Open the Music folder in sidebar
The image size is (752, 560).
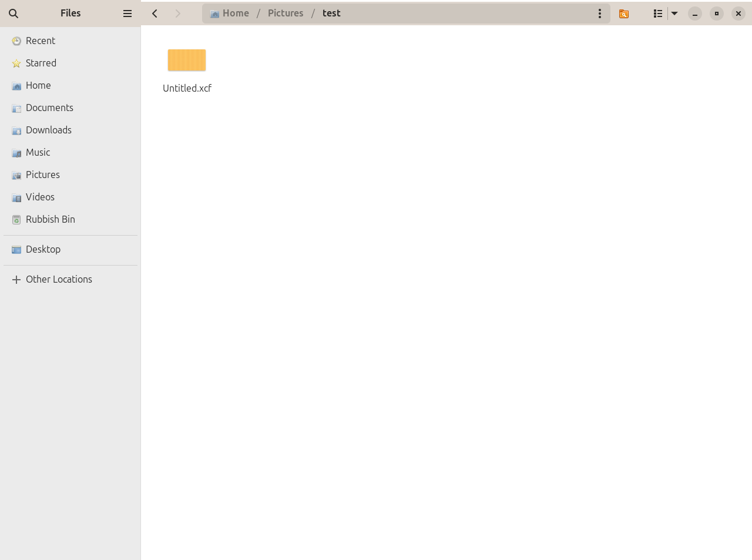click(x=38, y=152)
